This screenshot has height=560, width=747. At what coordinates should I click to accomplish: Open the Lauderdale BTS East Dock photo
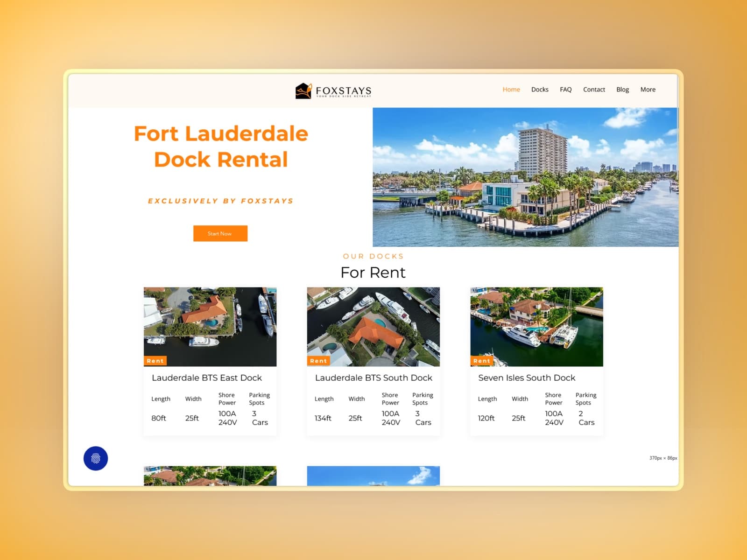pos(210,327)
